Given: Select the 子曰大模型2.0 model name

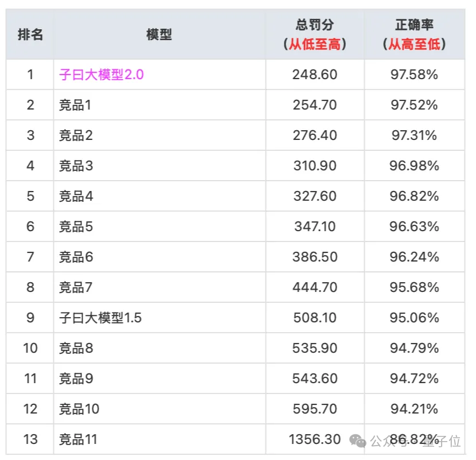Looking at the screenshot, I should (102, 75).
